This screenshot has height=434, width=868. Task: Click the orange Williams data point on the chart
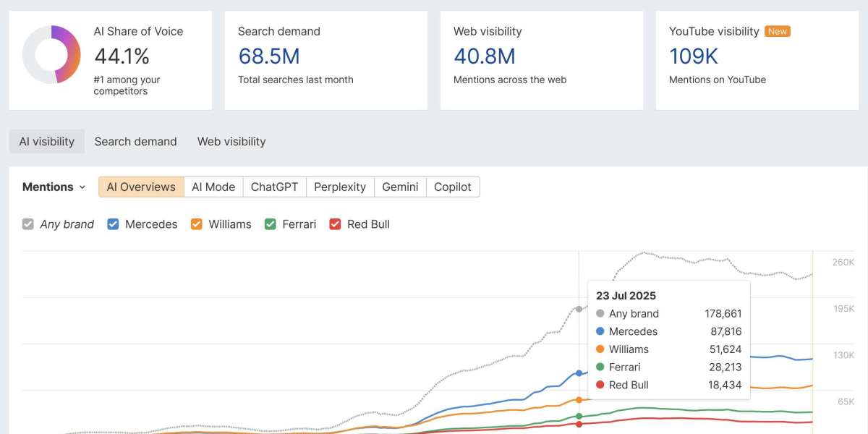(579, 399)
